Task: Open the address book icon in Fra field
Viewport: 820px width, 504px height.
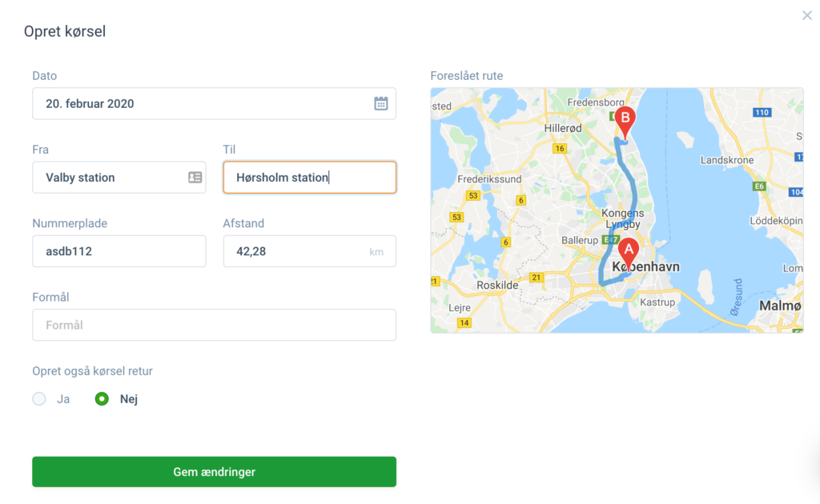Action: 195,178
